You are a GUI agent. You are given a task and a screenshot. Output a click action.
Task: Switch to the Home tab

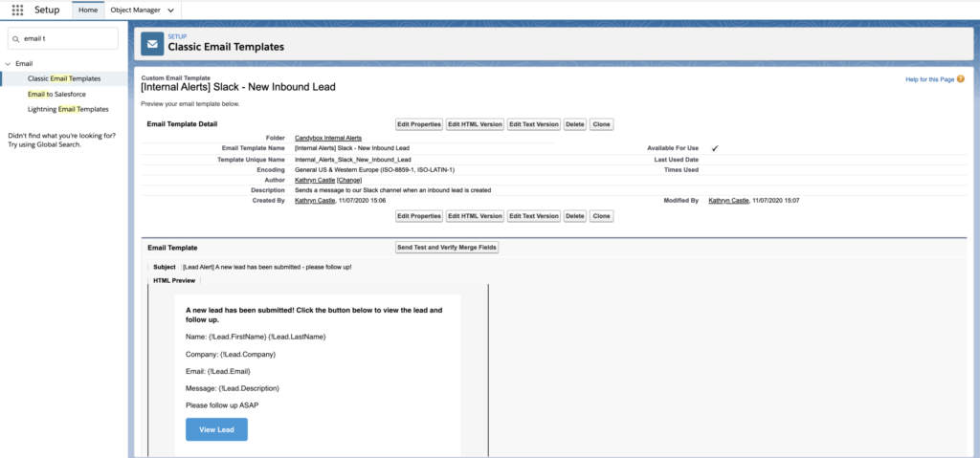point(88,10)
